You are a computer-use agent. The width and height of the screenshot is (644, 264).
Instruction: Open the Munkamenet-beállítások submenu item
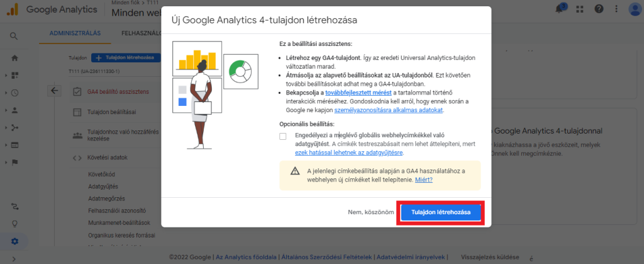tap(119, 223)
